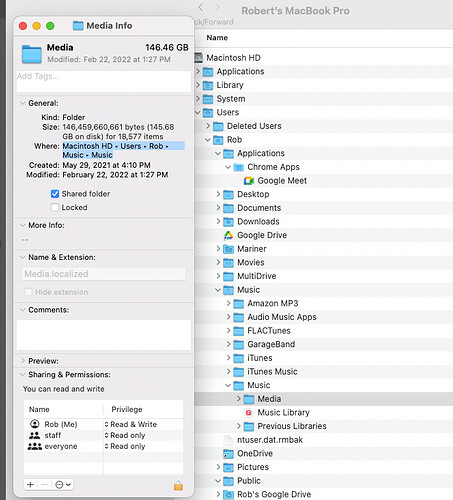
Task: Expand the Media folder in Finder tree
Action: 239,399
